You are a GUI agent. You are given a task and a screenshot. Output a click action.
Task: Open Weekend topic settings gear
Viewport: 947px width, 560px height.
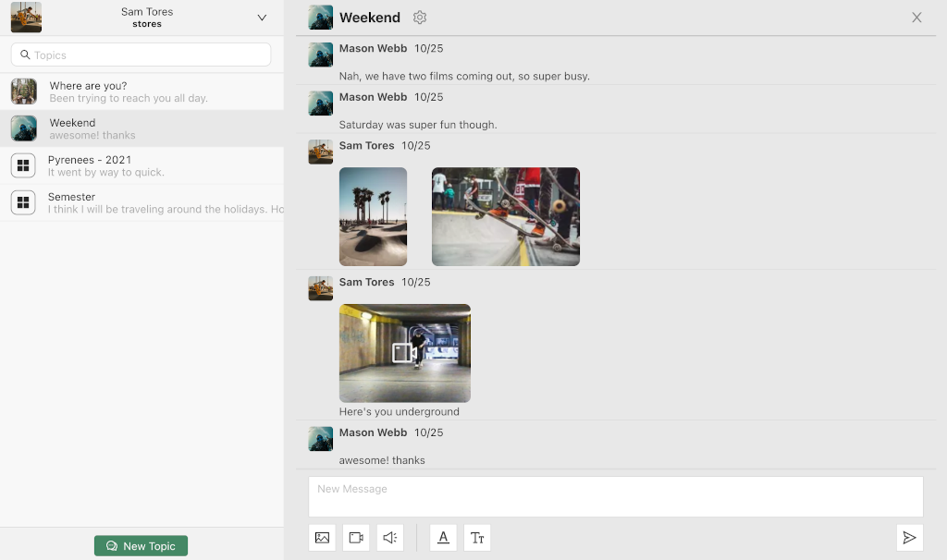point(420,18)
